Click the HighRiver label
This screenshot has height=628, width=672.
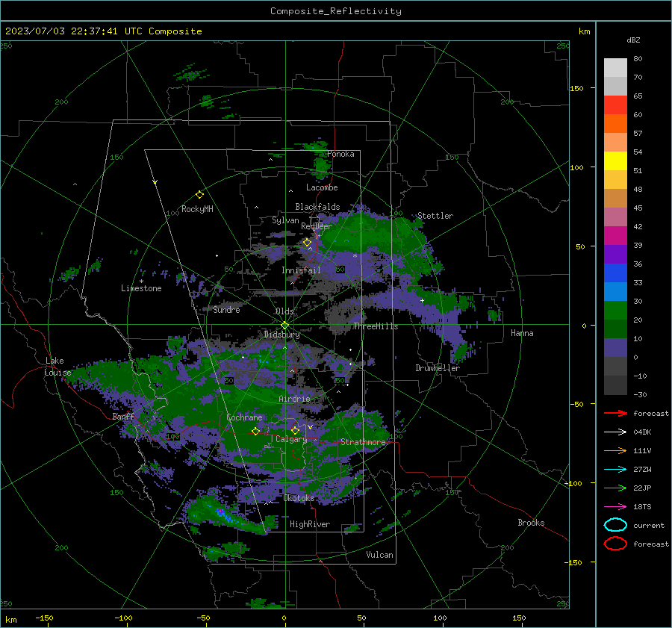click(x=309, y=524)
